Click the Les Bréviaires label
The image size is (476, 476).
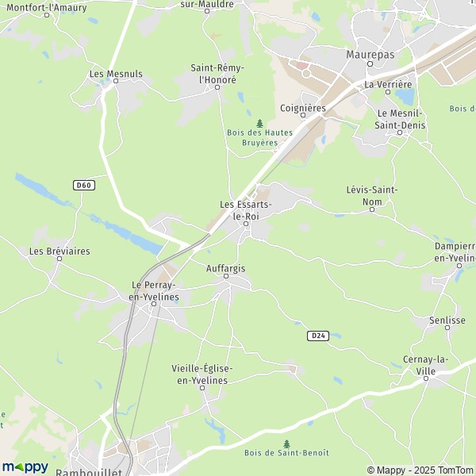pyautogui.click(x=59, y=251)
